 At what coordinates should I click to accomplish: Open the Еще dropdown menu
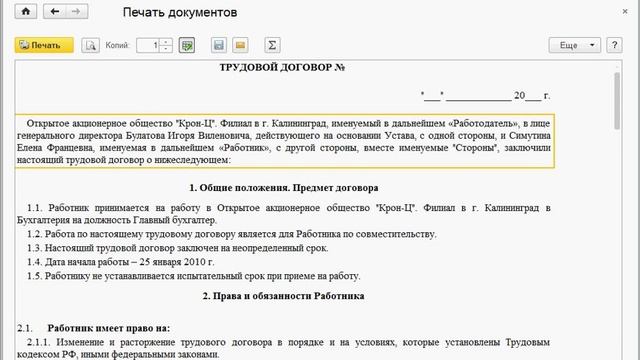coord(575,45)
